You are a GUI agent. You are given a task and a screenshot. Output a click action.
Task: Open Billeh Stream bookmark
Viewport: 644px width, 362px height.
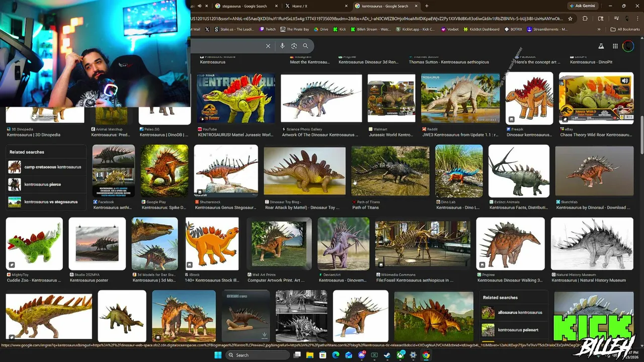[371, 29]
